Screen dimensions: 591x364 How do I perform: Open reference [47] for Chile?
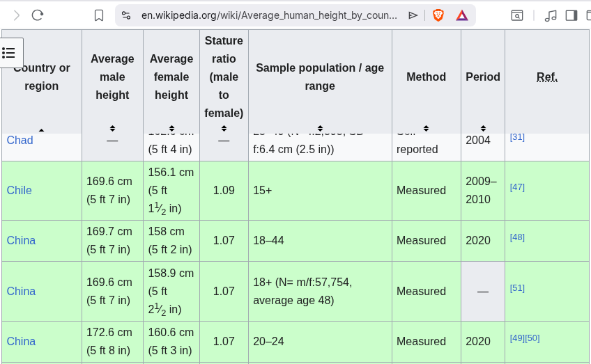pos(517,187)
